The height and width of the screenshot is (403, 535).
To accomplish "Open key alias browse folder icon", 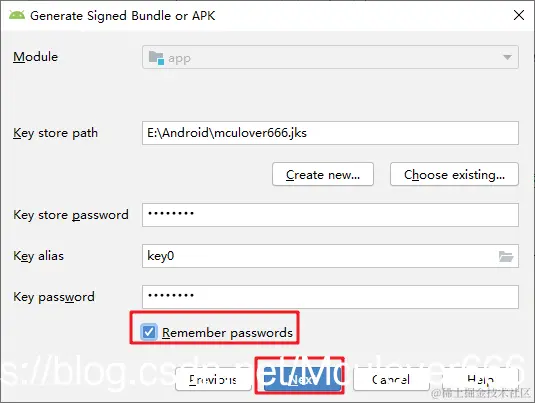I will (x=506, y=256).
